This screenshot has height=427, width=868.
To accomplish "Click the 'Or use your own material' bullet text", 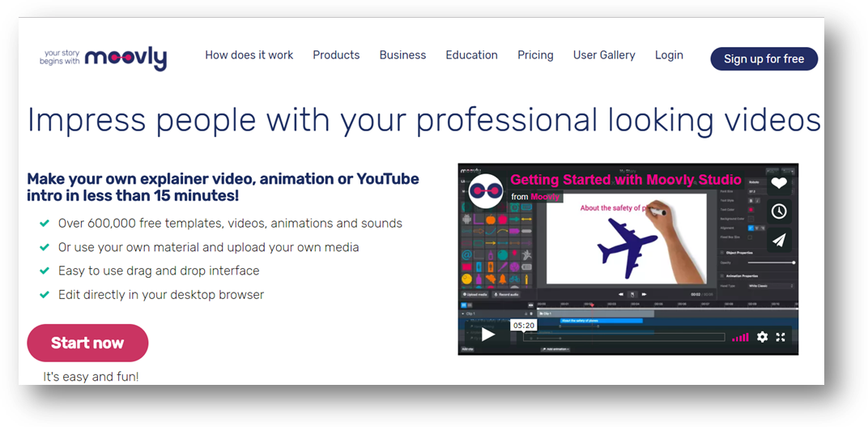I will pos(209,248).
